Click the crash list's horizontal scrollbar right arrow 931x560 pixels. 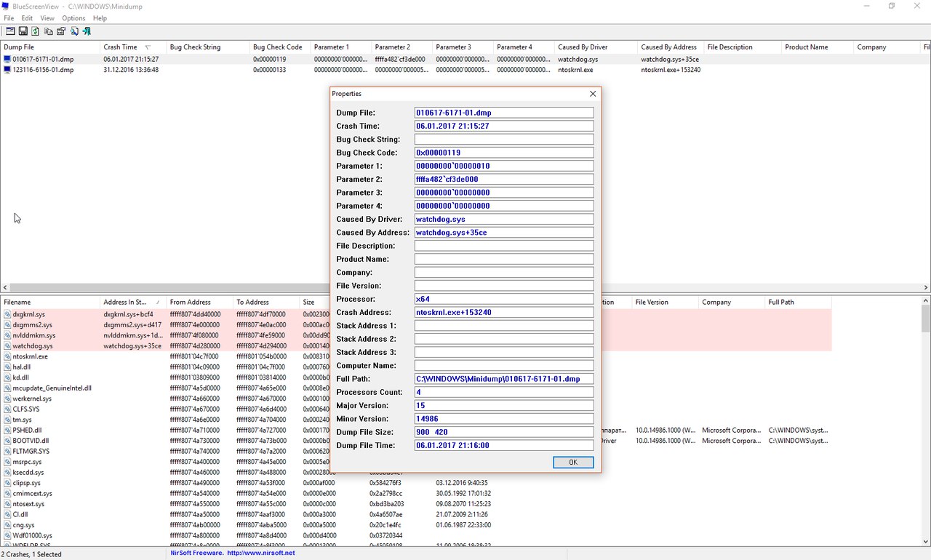(x=925, y=288)
